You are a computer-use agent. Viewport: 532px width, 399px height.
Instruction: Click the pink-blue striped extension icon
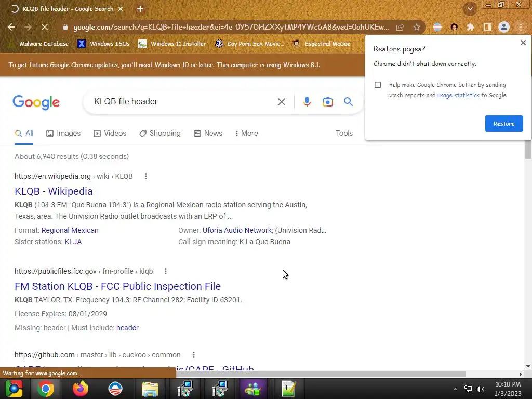click(x=437, y=27)
